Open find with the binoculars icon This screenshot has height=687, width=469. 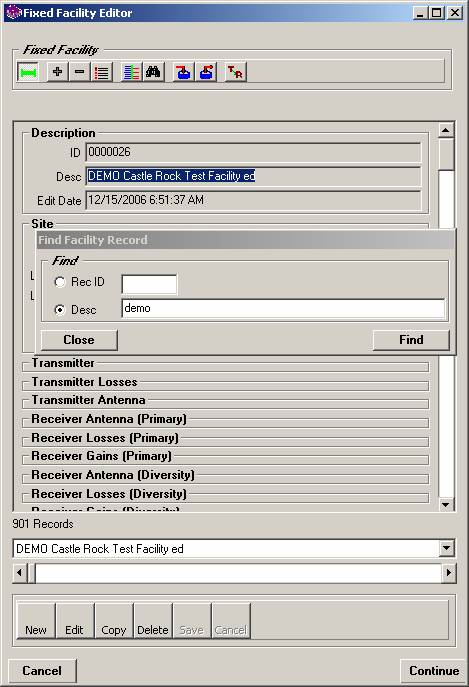coord(153,72)
